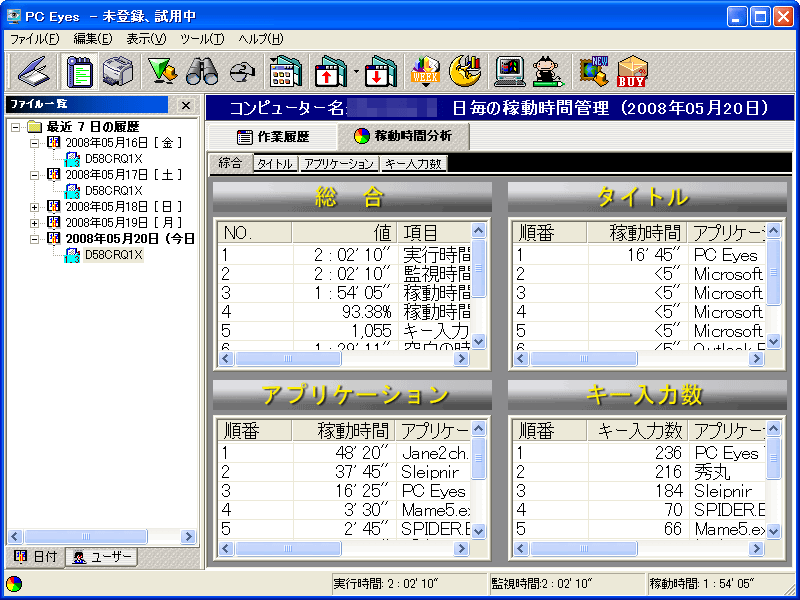The height and width of the screenshot is (600, 800).
Task: Select the アプリケーション sub-tab
Action: [x=339, y=164]
